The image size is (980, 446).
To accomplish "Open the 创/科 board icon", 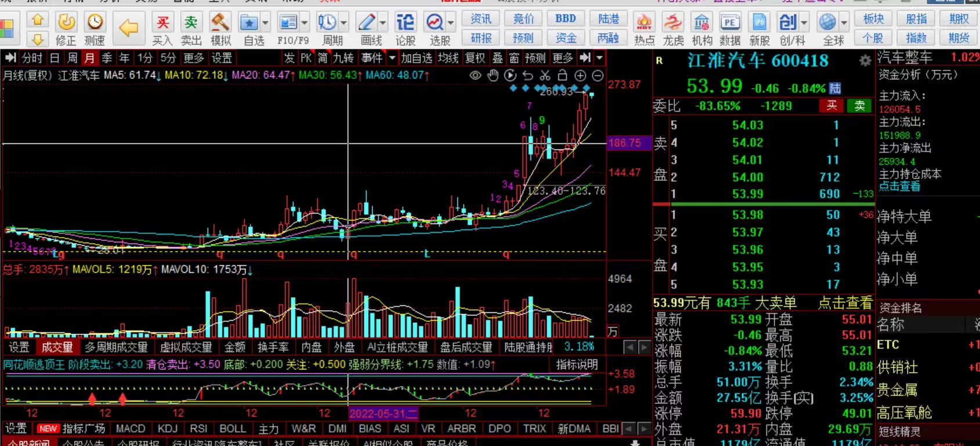I will pos(788,23).
